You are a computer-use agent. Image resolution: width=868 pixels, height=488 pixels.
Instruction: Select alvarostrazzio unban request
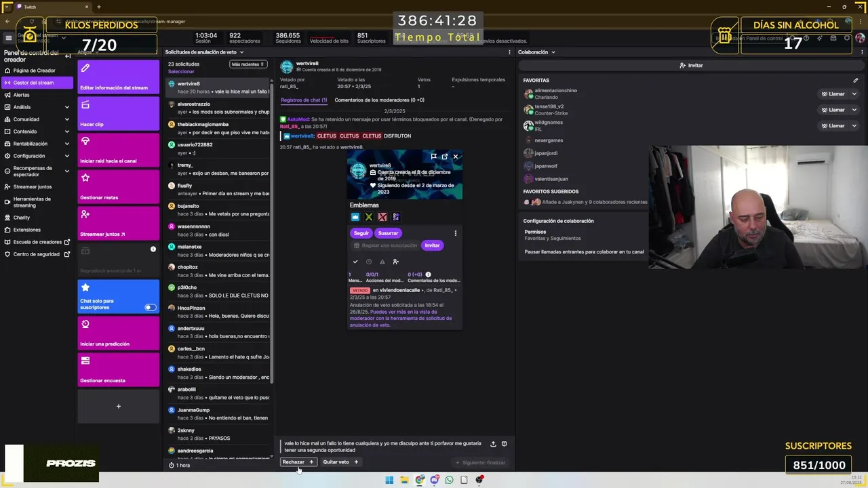point(218,108)
